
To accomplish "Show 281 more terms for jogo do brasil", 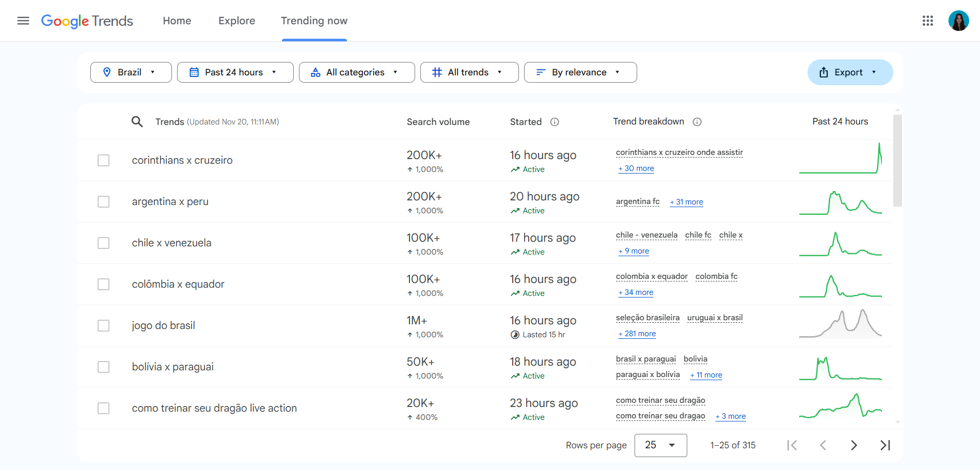I will point(637,334).
